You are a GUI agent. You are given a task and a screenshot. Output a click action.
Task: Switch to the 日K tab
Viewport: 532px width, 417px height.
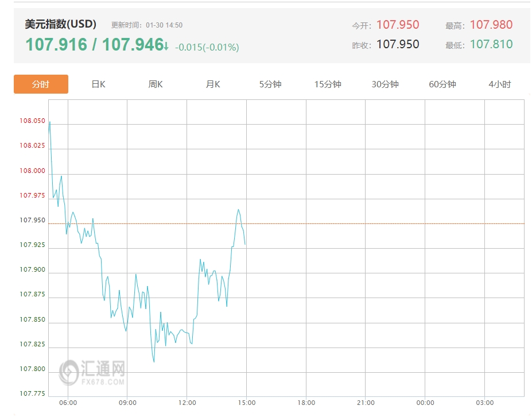click(x=98, y=84)
